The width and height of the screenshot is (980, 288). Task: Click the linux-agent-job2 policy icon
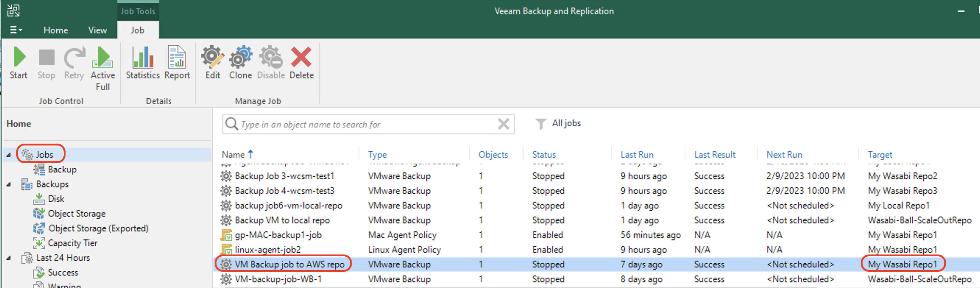coord(226,250)
